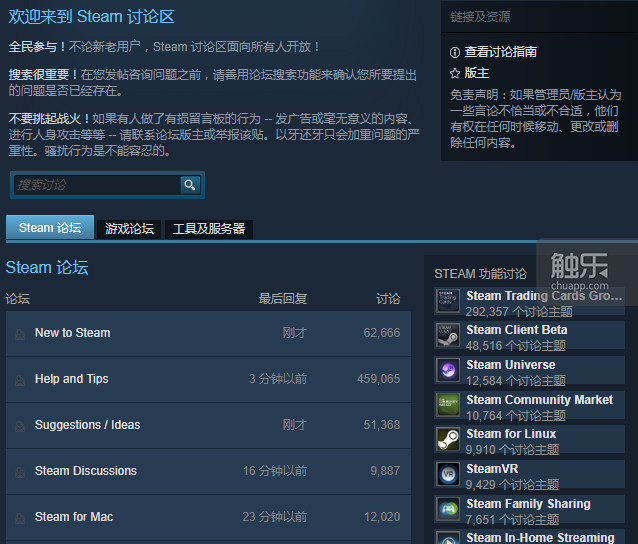Click the 16 分钟以前 last reply time
638x544 pixels.
(275, 471)
